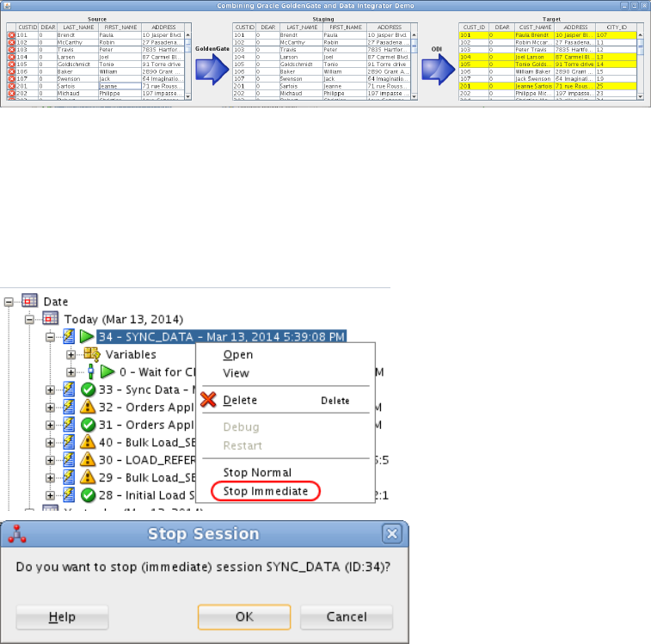Click CITY_ID column header in Target table
Image resolution: width=651 pixels, height=644 pixels.
616,27
